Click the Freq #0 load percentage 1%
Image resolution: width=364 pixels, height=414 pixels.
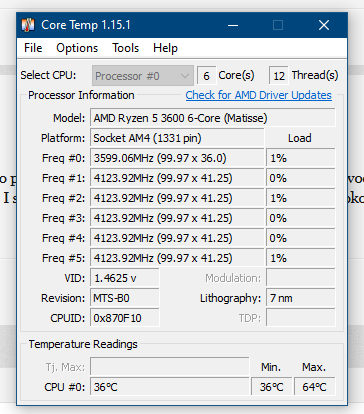pyautogui.click(x=301, y=158)
